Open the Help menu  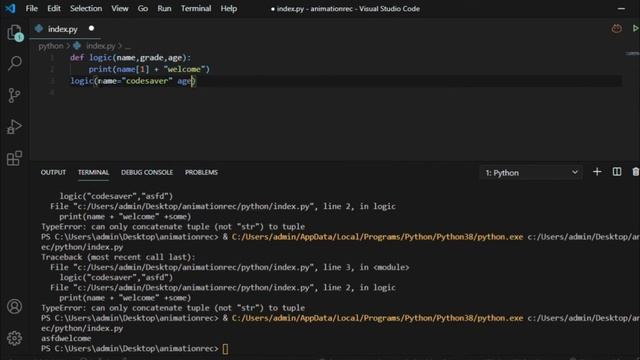[x=229, y=9]
